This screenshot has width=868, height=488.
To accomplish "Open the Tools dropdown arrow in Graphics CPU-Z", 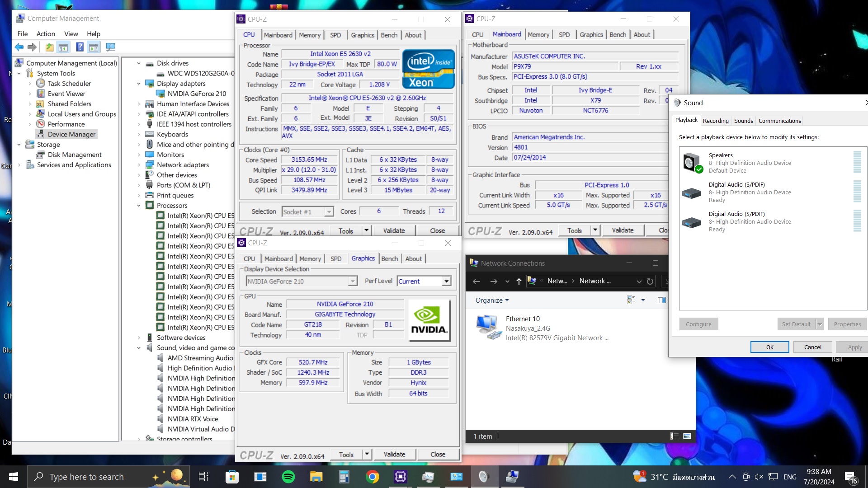I will click(x=367, y=454).
